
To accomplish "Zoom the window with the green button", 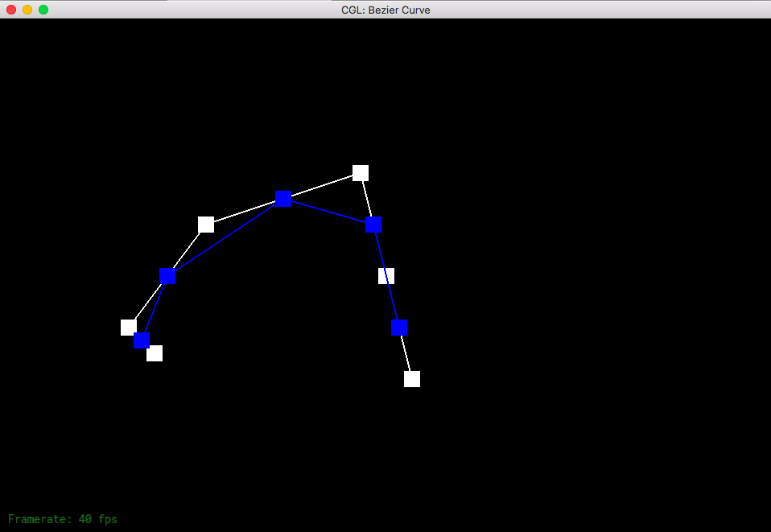I will tap(43, 10).
